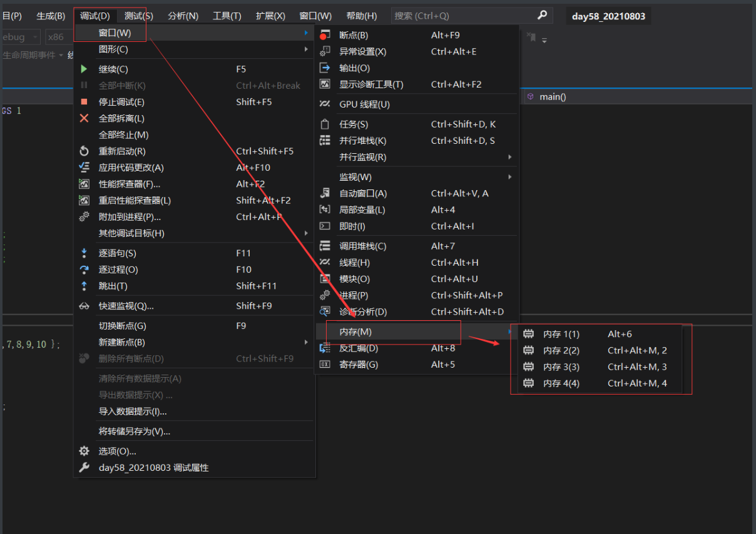The image size is (756, 534).
Task: Click the Relaunch Performance Profiler (重启性能探查器) icon
Action: pyautogui.click(x=84, y=200)
